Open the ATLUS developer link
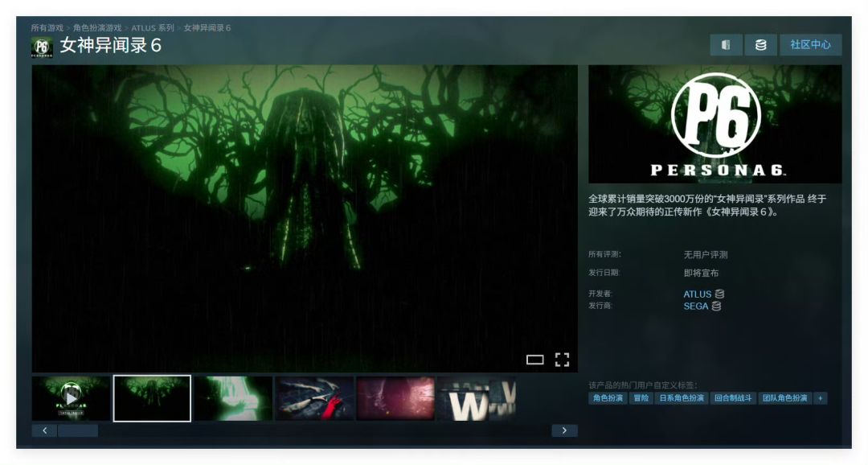This screenshot has width=868, height=465. (697, 294)
